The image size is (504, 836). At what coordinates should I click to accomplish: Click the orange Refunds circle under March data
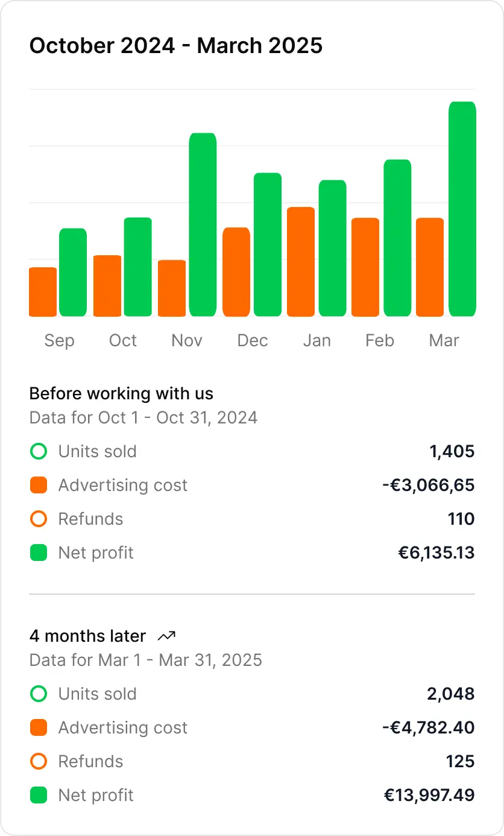(39, 761)
